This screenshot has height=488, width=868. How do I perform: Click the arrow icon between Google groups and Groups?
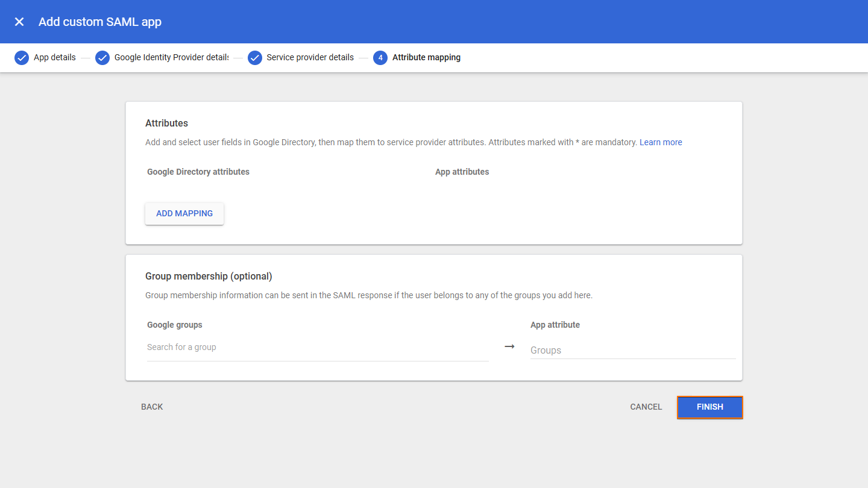509,346
